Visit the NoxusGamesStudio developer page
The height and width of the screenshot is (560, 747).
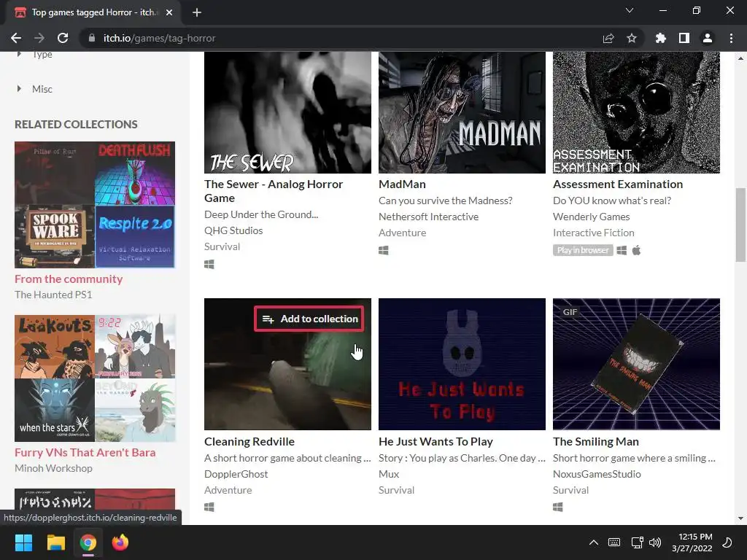tap(597, 474)
